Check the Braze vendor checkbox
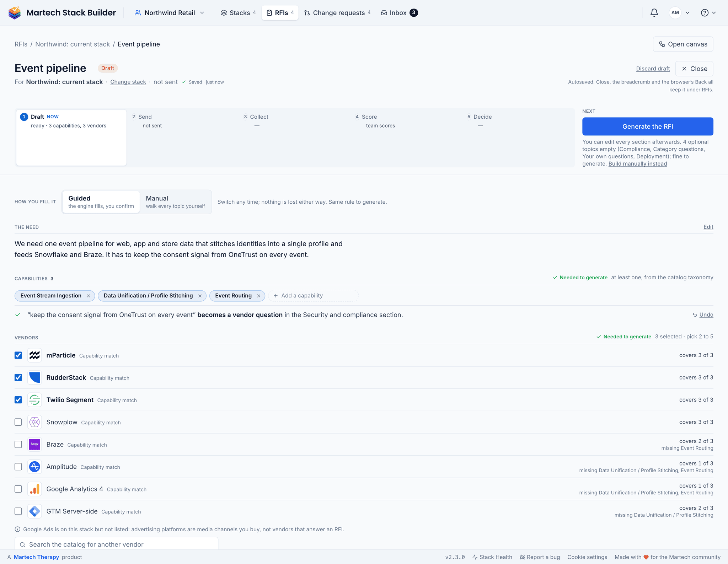The width and height of the screenshot is (728, 564). point(18,445)
